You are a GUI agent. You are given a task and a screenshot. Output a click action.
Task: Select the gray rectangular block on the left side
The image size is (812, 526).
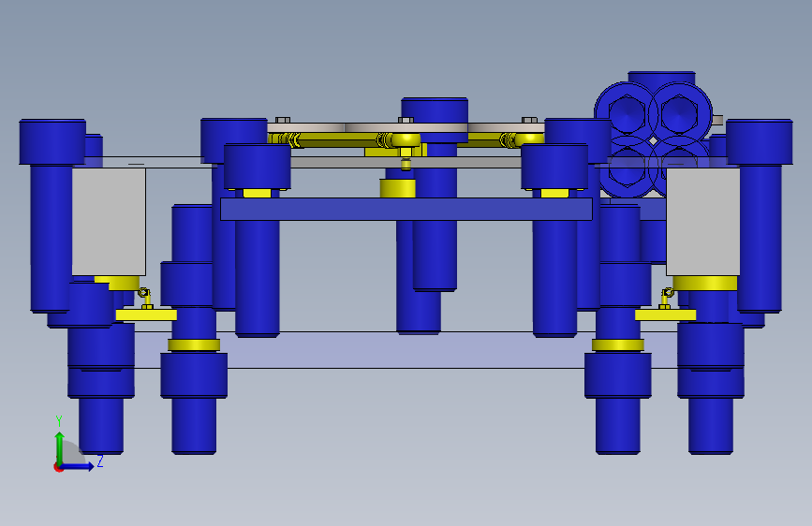click(109, 221)
